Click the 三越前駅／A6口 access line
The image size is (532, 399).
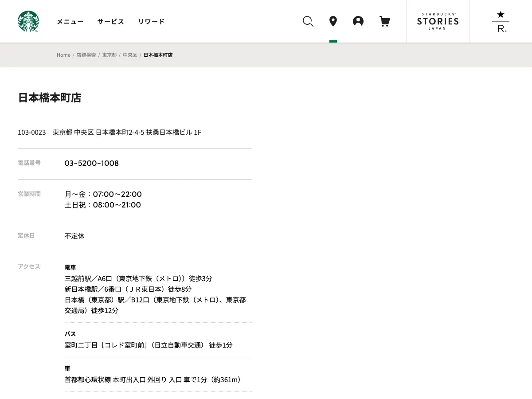(x=138, y=278)
